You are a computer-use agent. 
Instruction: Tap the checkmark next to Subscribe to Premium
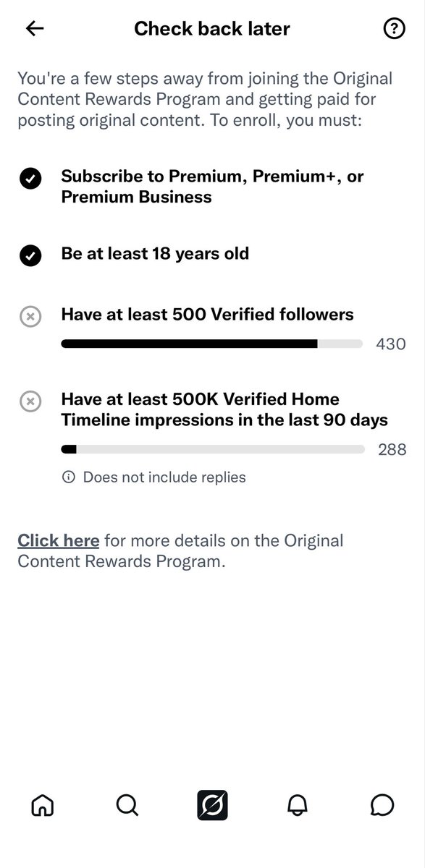[x=30, y=179]
